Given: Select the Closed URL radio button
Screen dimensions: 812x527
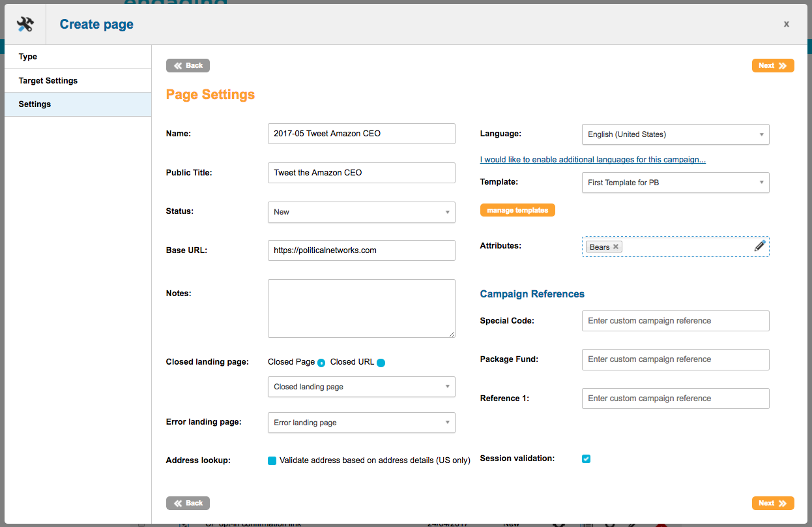Looking at the screenshot, I should [381, 363].
